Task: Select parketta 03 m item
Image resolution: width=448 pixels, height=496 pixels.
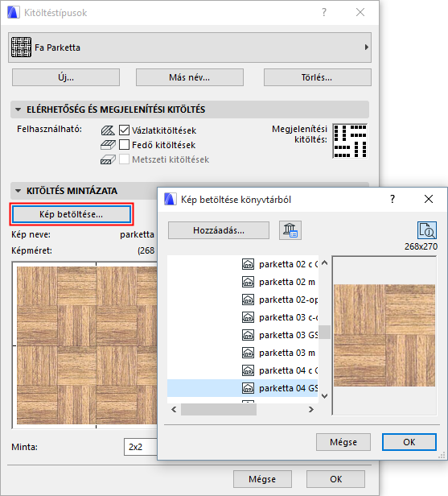Action: click(x=243, y=353)
